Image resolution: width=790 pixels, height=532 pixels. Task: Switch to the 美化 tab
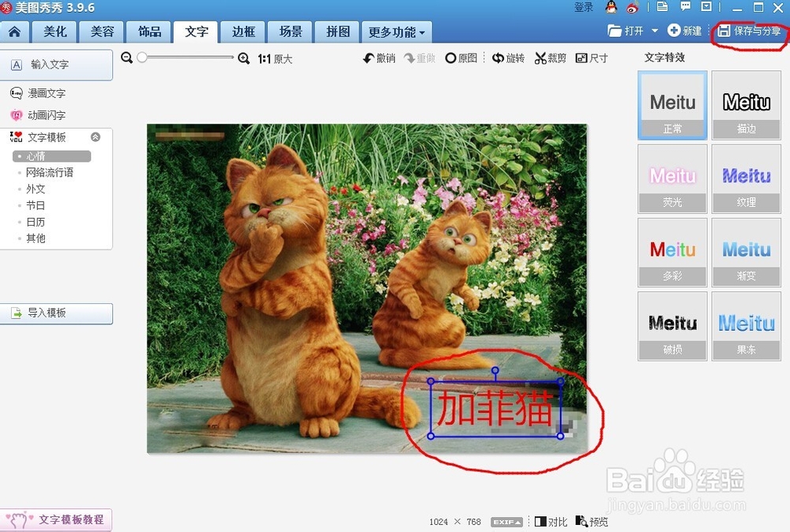(54, 32)
